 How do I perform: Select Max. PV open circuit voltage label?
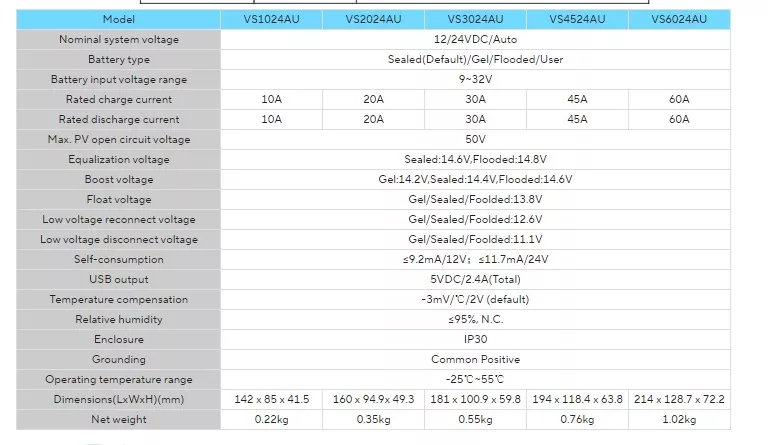point(119,140)
